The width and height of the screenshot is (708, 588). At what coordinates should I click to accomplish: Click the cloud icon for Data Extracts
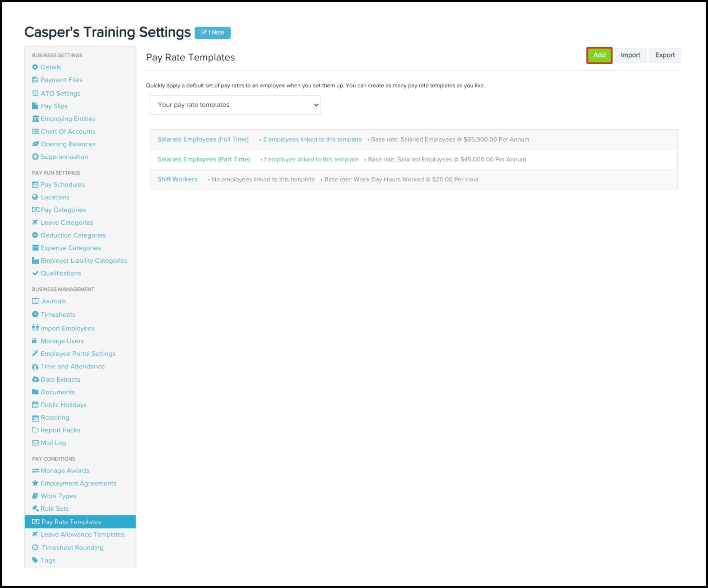(x=35, y=379)
